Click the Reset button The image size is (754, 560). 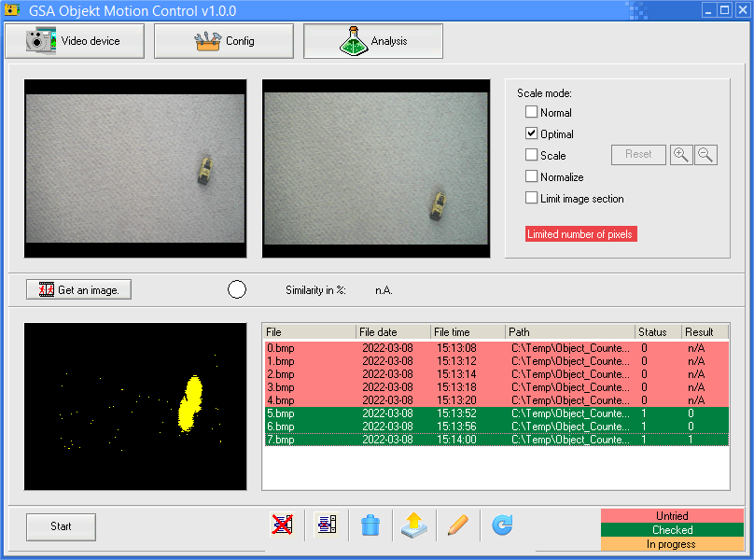coord(638,154)
